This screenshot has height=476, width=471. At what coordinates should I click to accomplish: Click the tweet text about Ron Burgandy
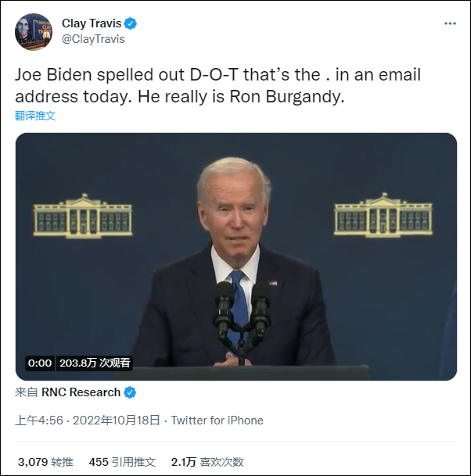point(218,85)
